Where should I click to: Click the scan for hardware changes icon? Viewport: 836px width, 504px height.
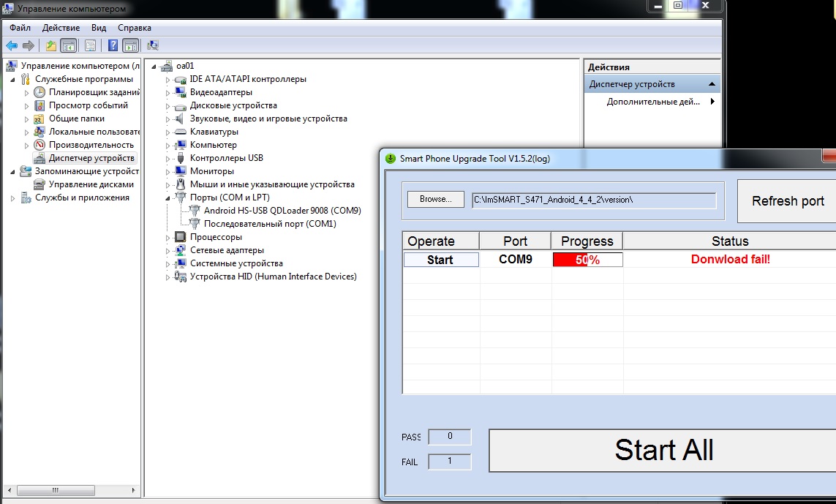click(153, 45)
